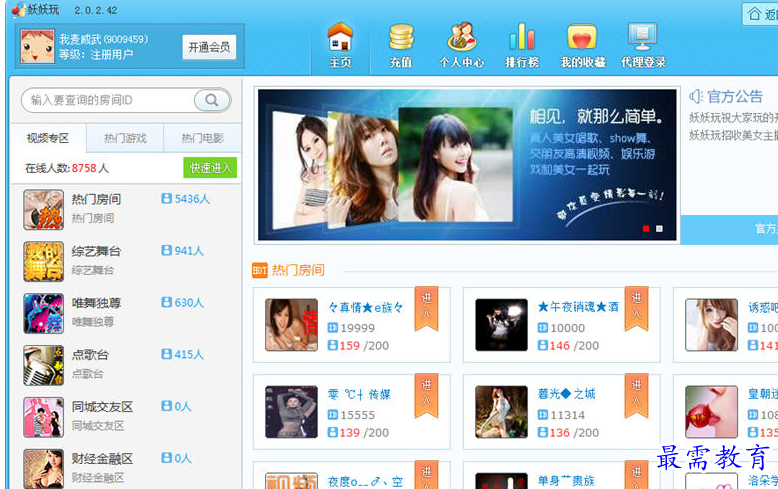Click room title 暮光◆之城
This screenshot has width=778, height=489.
click(567, 394)
